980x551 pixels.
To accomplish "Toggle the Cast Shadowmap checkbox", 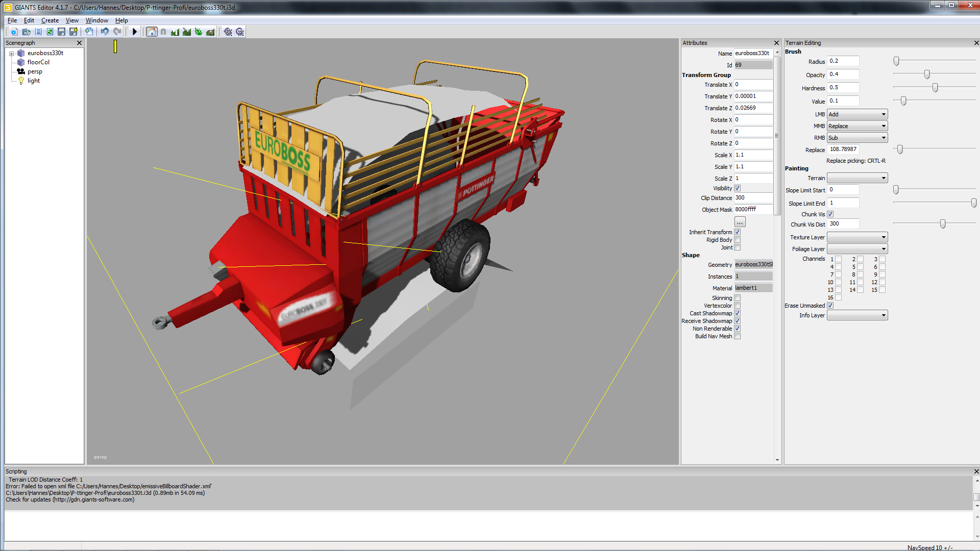I will click(x=738, y=313).
